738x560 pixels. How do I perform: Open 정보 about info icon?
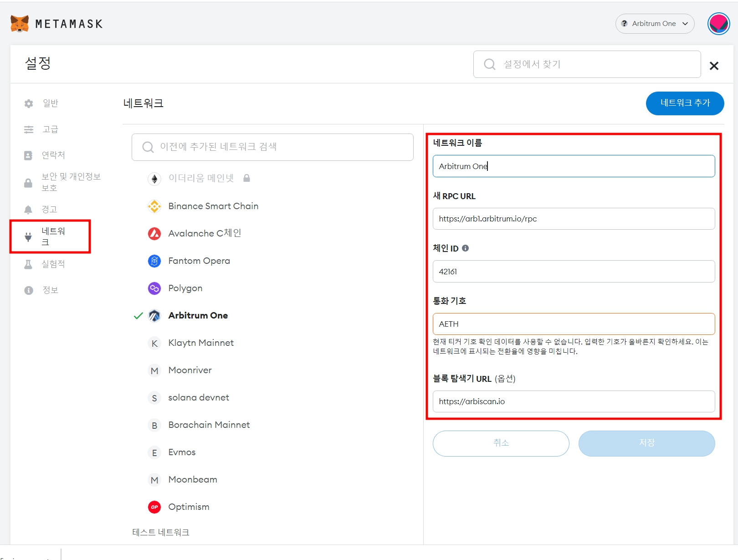coord(29,290)
